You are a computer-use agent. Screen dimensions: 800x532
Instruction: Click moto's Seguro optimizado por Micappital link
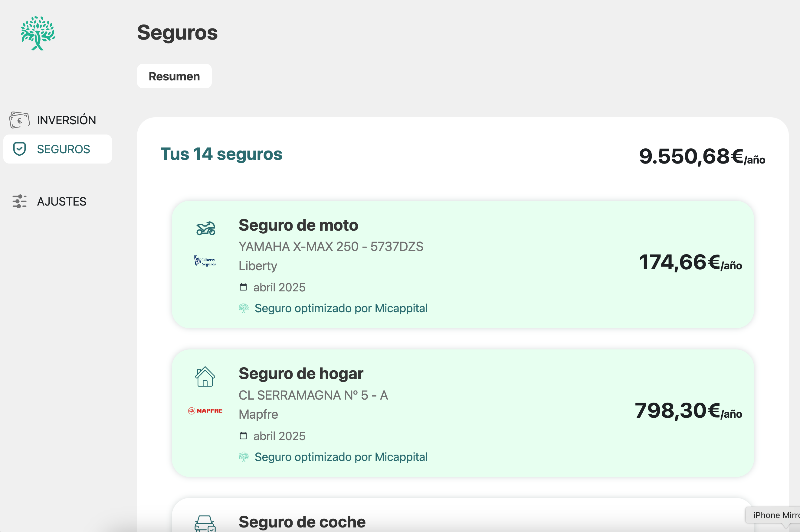(x=341, y=308)
